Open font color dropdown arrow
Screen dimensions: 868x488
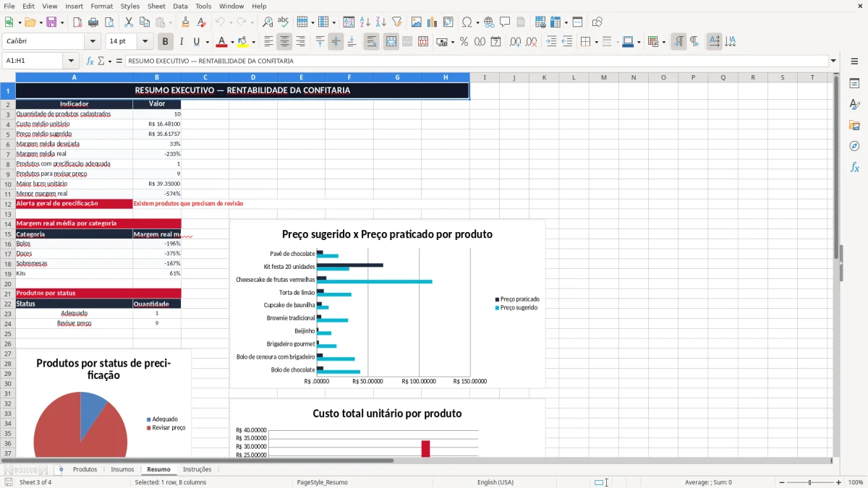point(231,42)
